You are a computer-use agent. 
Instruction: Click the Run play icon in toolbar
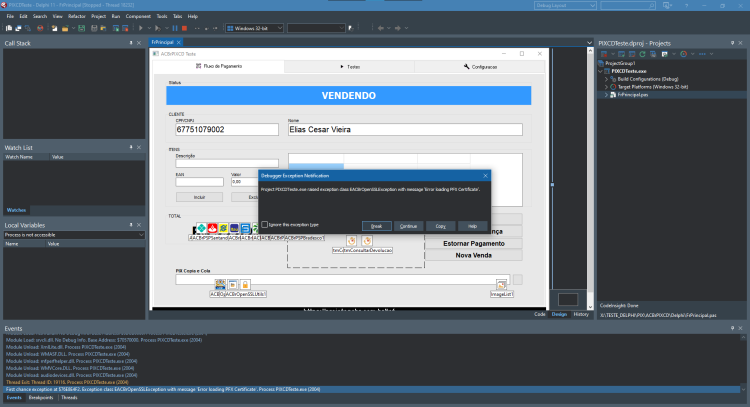141,28
